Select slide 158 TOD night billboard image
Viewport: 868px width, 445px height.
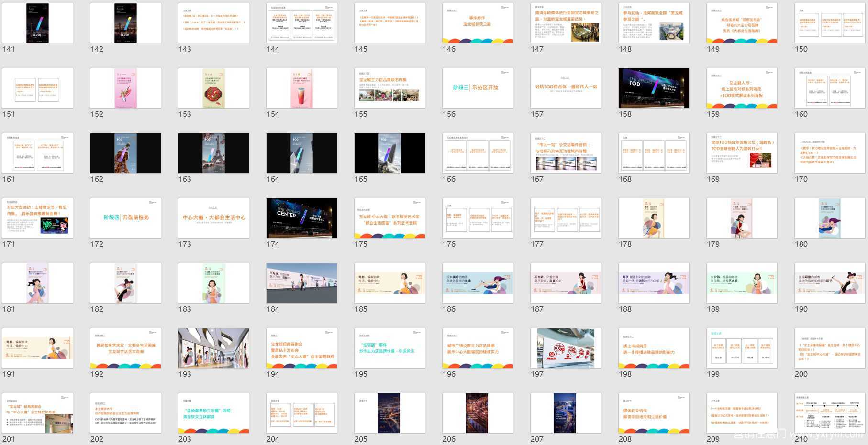pyautogui.click(x=654, y=88)
